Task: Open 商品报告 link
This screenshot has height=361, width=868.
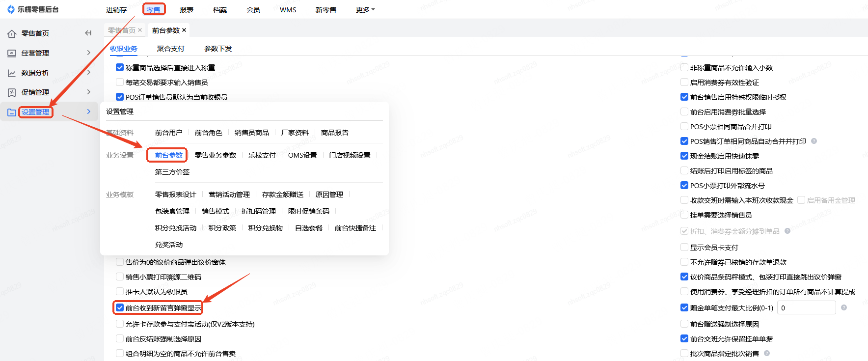Action: (335, 133)
